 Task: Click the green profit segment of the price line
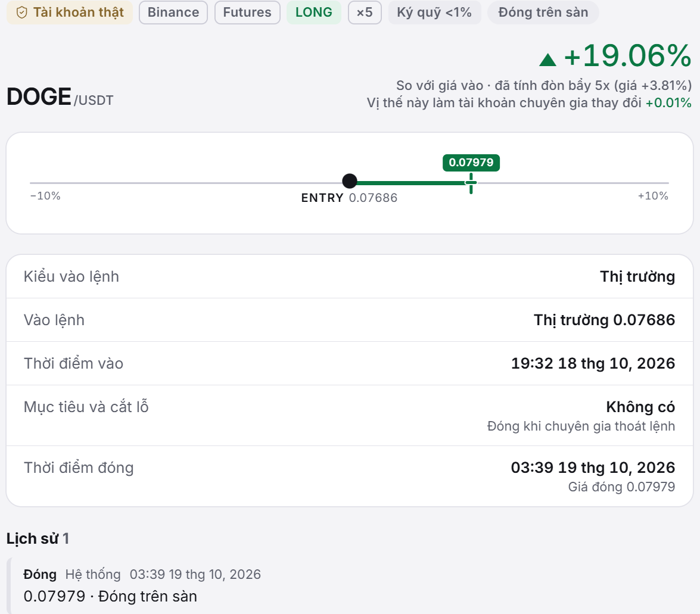pyautogui.click(x=410, y=183)
